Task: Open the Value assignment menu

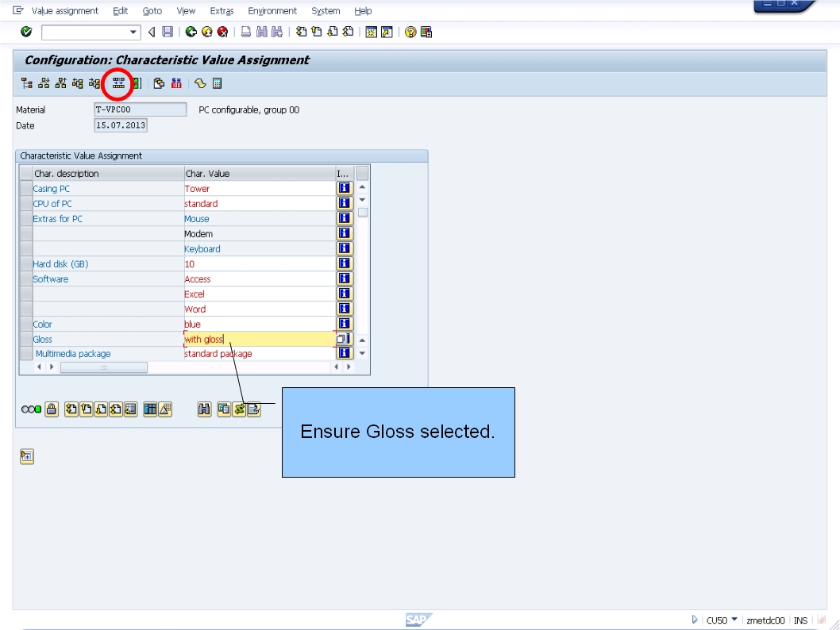Action: (x=64, y=11)
